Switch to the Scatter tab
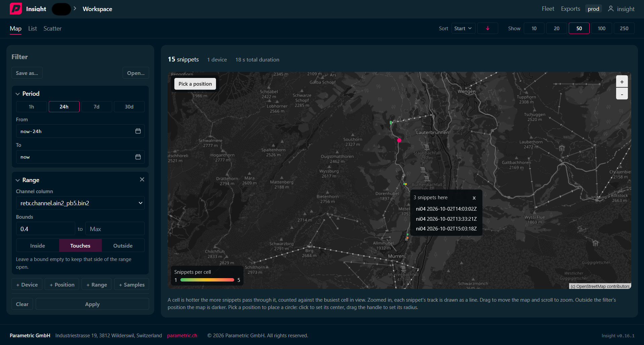This screenshot has height=345, width=644. click(x=52, y=29)
